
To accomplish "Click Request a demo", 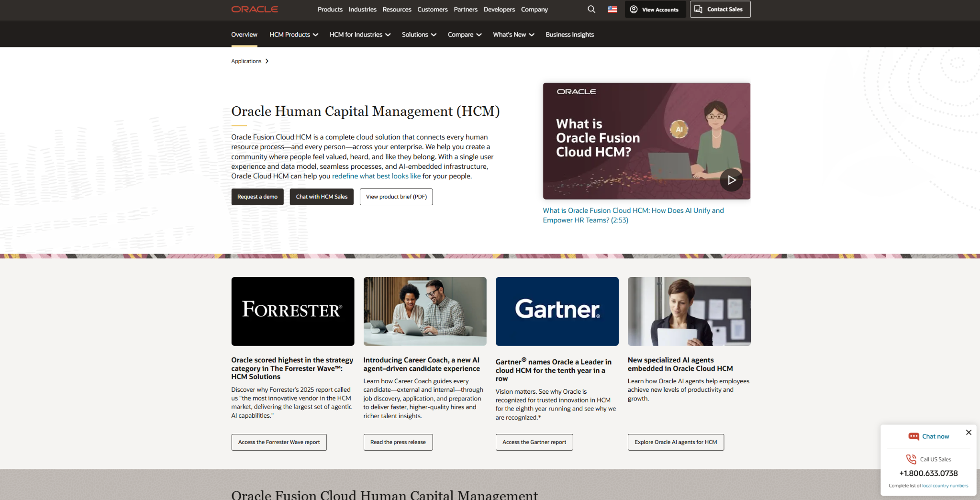I will point(257,197).
